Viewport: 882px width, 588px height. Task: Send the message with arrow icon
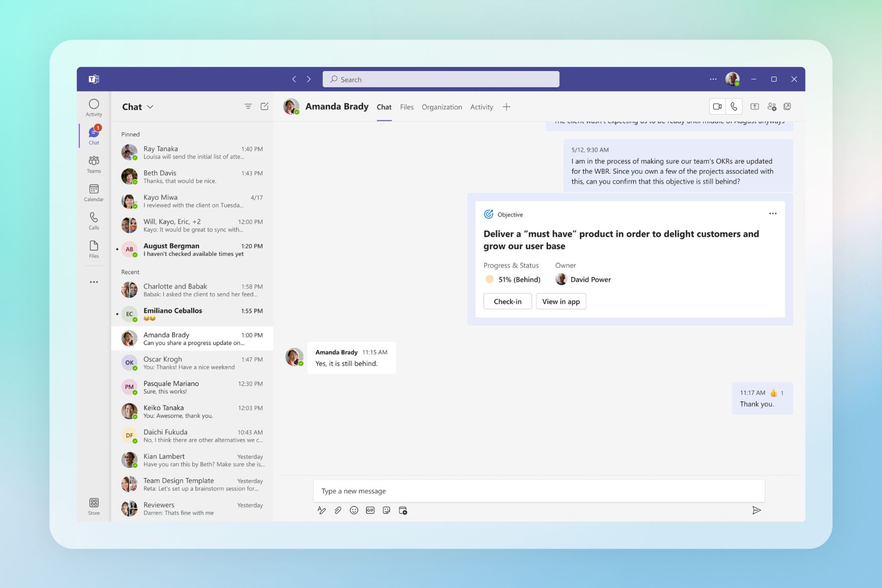756,510
